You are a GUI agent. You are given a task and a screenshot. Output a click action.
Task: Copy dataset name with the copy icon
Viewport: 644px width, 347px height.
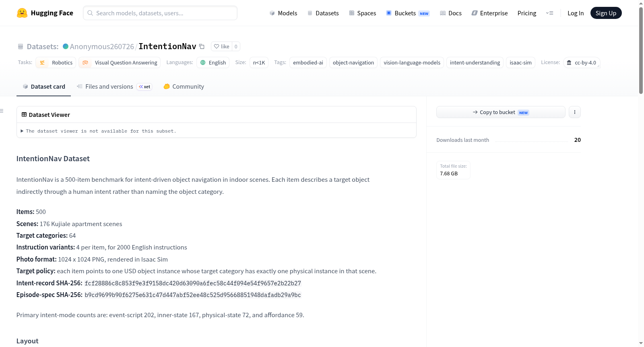(x=202, y=46)
